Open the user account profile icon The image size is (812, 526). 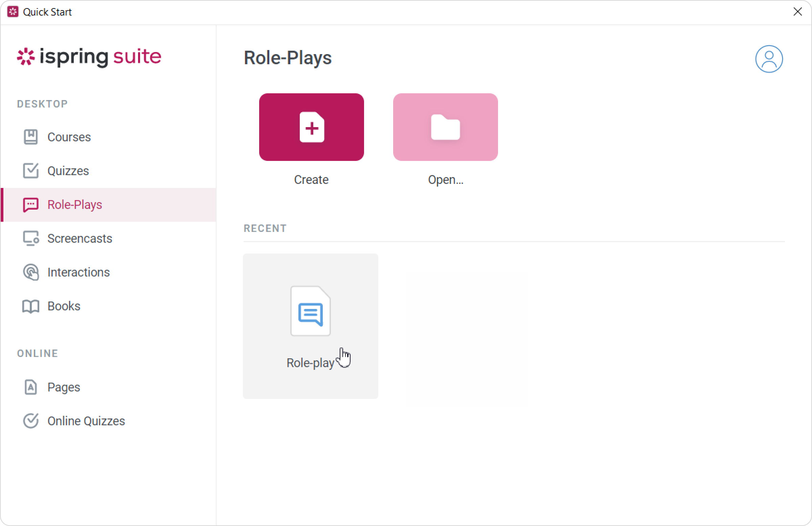coord(769,59)
